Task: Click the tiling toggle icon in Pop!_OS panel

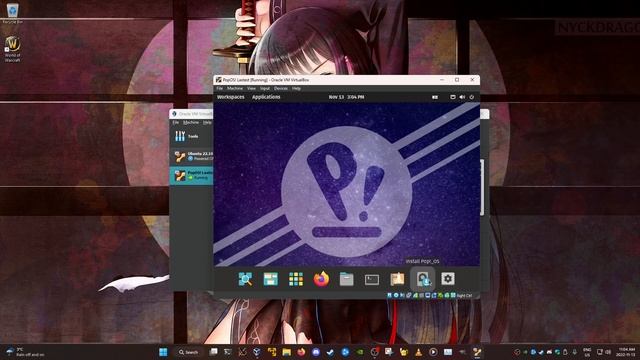Action: click(x=435, y=97)
